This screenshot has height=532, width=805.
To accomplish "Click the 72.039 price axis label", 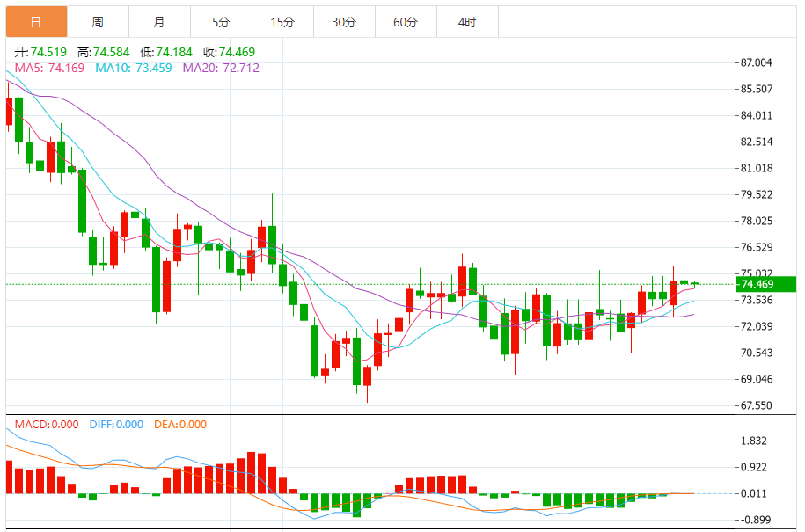I will (757, 326).
